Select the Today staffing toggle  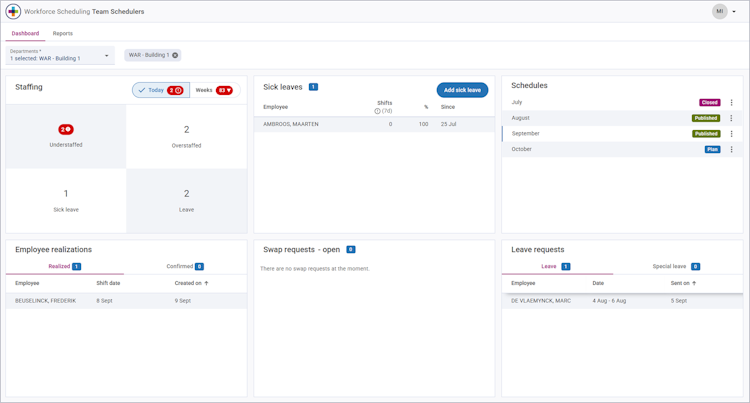click(161, 90)
